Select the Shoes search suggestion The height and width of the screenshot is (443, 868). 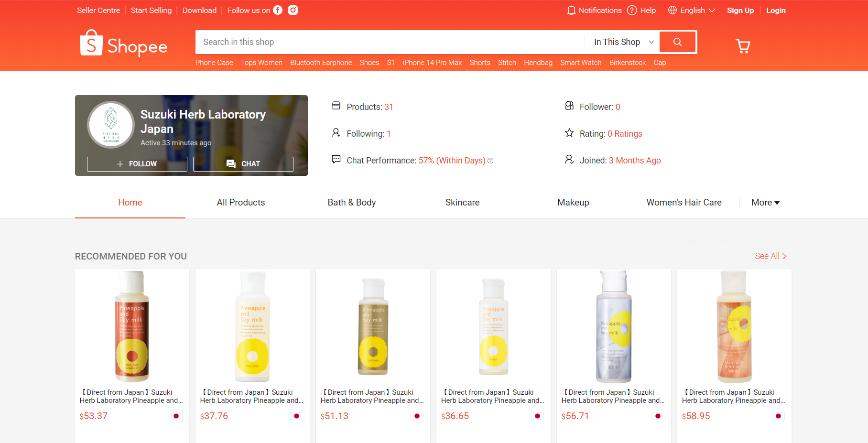pos(369,63)
